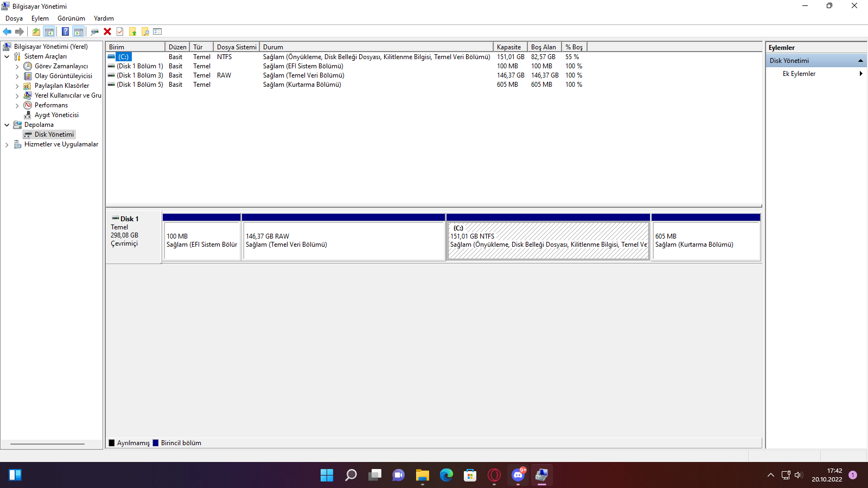The height and width of the screenshot is (488, 868).
Task: Click the Disk 1 label box
Action: [x=133, y=237]
